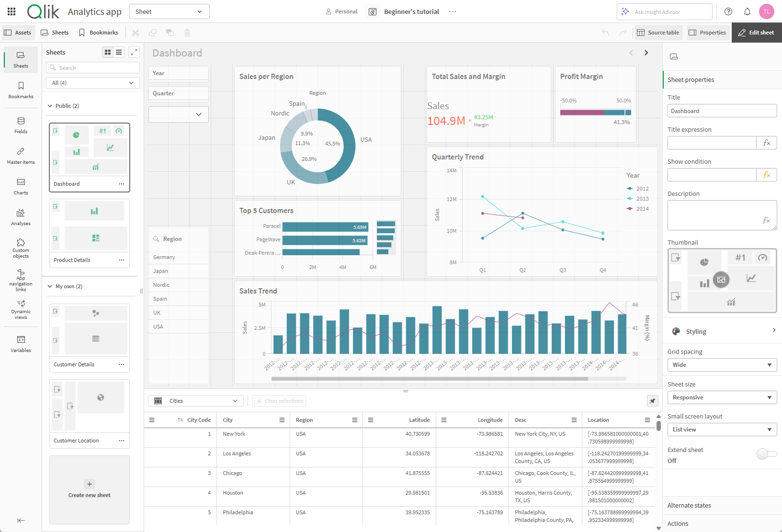This screenshot has width=782, height=532.
Task: Collapse the Public (2) sheets section
Action: (50, 106)
